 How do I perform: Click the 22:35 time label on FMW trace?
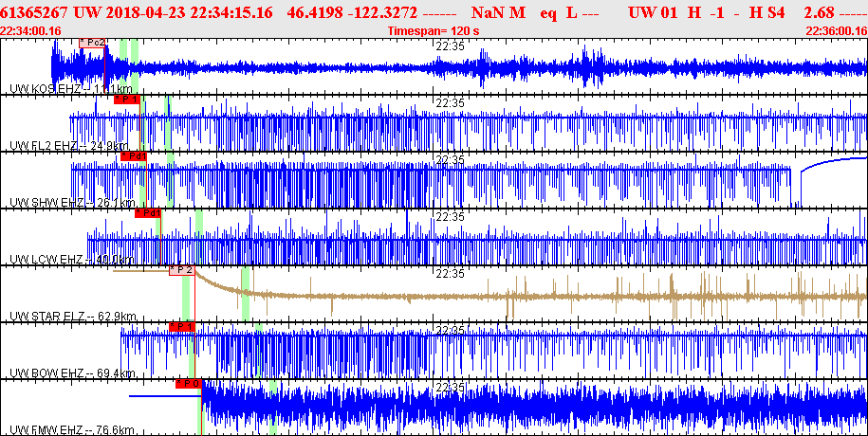[450, 388]
